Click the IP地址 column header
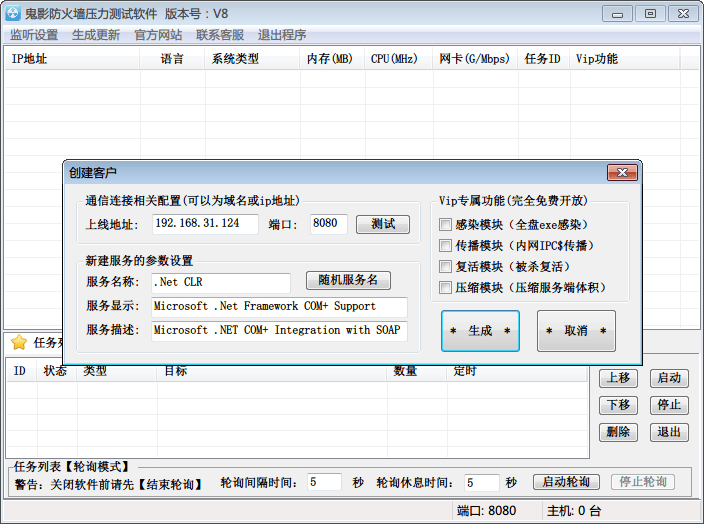 click(72, 59)
